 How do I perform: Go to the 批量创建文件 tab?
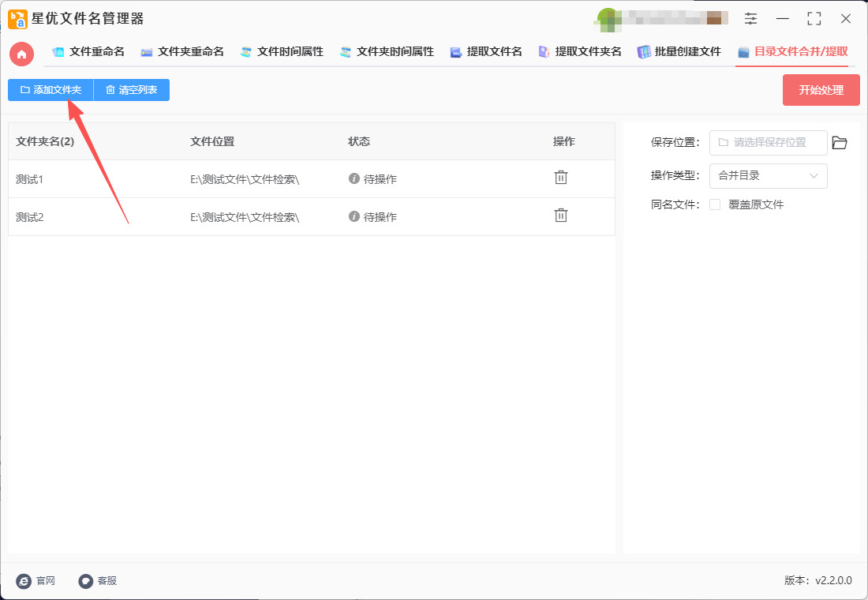pyautogui.click(x=679, y=52)
